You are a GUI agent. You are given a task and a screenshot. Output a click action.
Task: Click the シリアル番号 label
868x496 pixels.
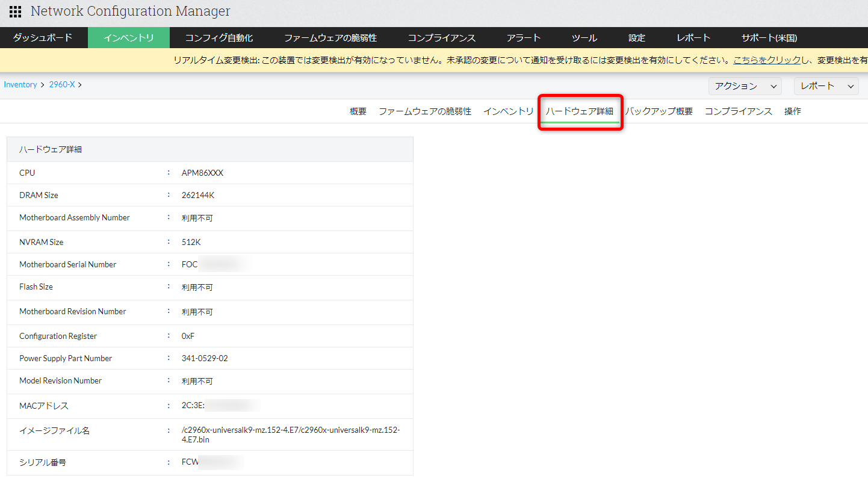[x=43, y=462]
